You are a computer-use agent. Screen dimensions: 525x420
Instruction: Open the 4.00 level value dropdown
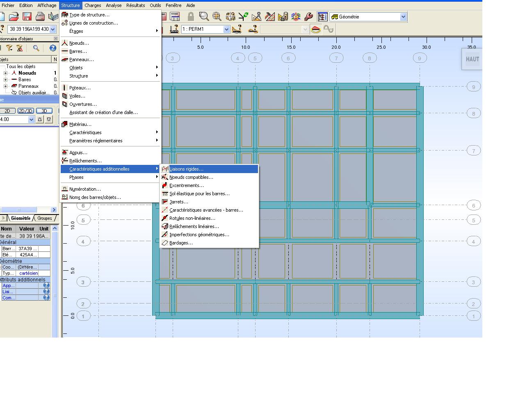(31, 119)
